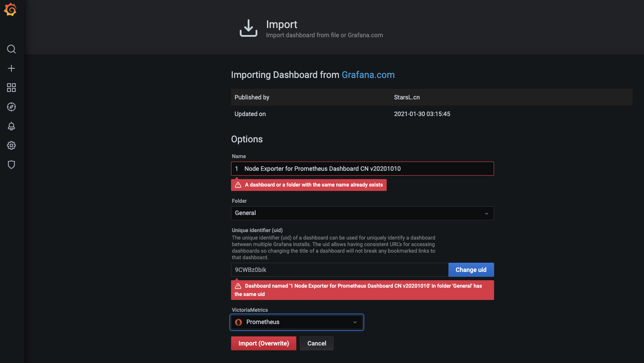Open the Alerting bell icon in sidebar
The image size is (644, 363).
click(11, 126)
